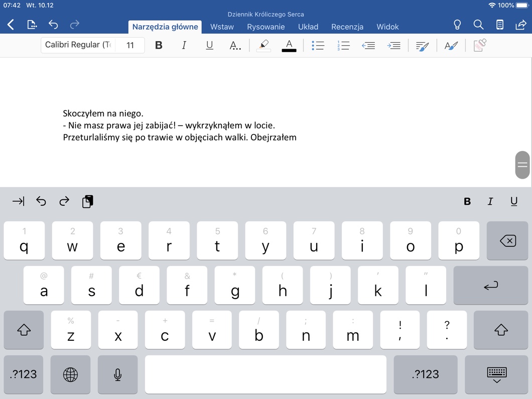Toggle italic in the ribbon
Viewport: 532px width, 399px height.
184,45
